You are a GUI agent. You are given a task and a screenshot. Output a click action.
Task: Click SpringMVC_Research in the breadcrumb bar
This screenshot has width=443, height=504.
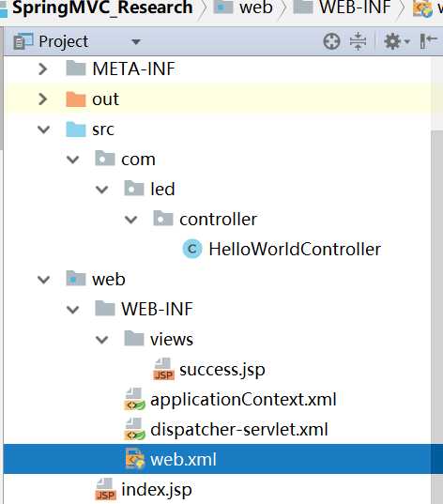tap(102, 8)
